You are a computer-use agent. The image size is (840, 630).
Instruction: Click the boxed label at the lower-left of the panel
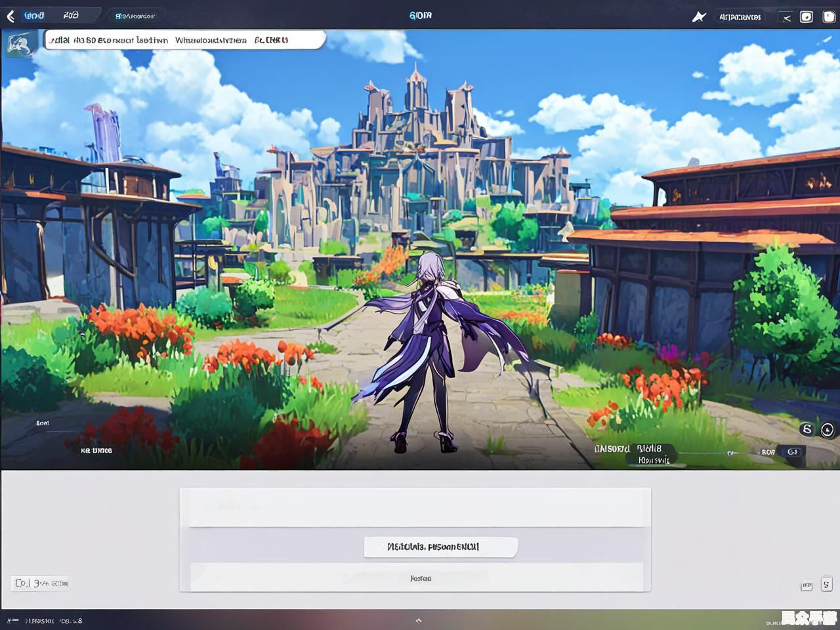click(x=41, y=583)
